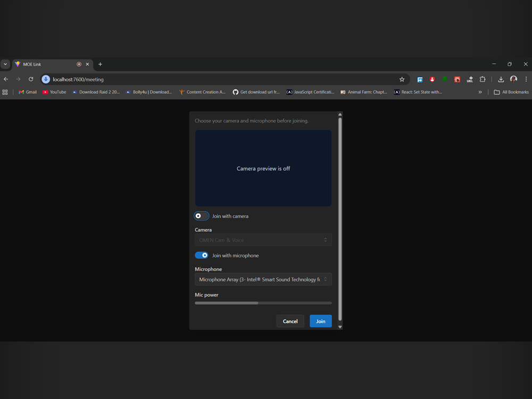Click the microphone permission icon in address bar

click(46, 79)
